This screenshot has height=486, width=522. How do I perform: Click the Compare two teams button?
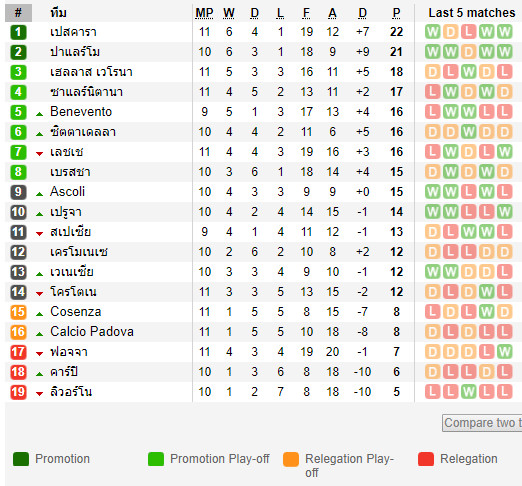(x=482, y=423)
